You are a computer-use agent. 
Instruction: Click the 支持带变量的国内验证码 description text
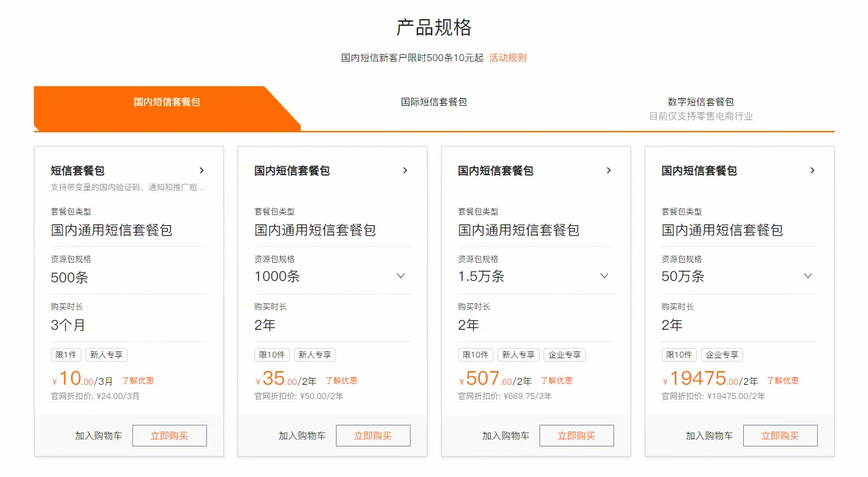coord(128,187)
